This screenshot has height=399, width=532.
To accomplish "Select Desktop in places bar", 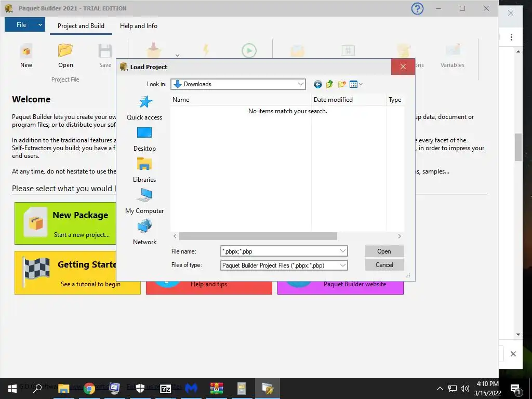I will pos(144,139).
